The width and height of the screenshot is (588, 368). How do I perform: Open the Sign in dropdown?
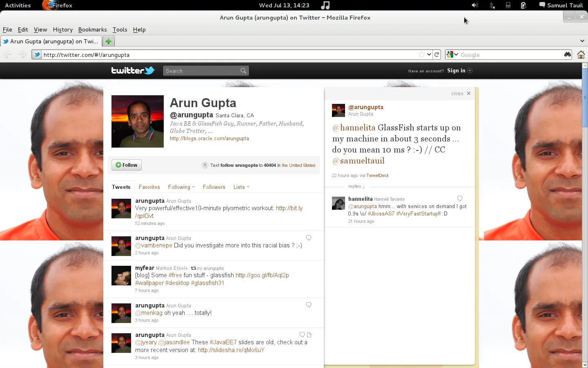(459, 71)
